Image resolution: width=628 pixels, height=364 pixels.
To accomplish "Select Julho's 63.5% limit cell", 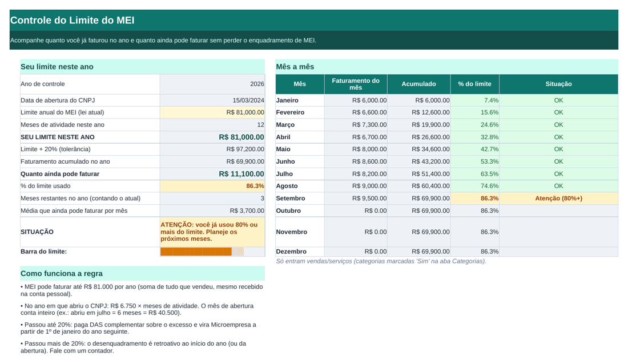I will click(474, 174).
